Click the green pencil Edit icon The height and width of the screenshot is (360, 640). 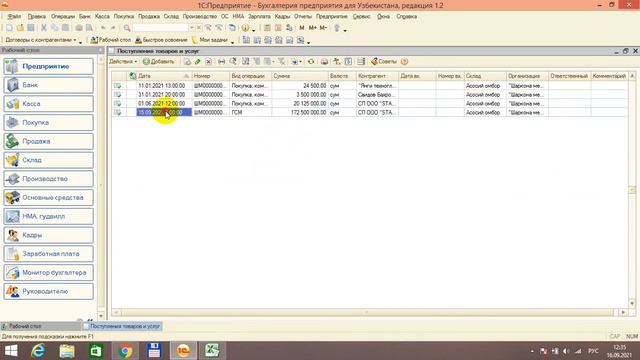coord(198,62)
